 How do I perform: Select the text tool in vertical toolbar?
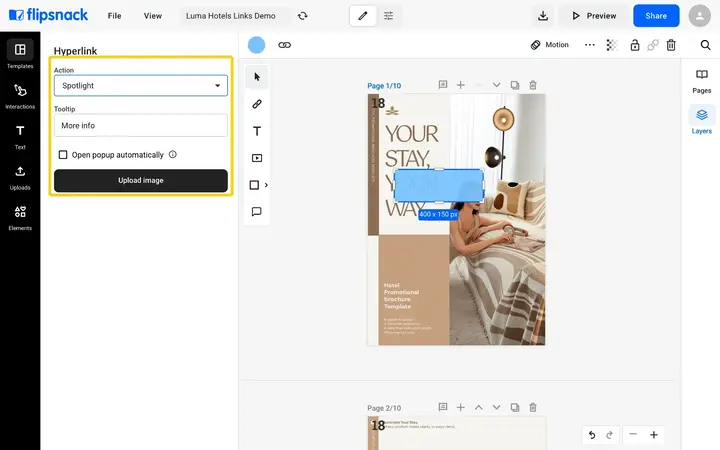pyautogui.click(x=257, y=131)
